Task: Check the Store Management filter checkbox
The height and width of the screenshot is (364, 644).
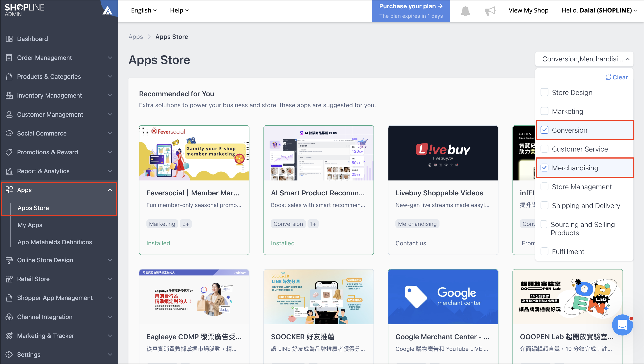Action: pyautogui.click(x=544, y=187)
